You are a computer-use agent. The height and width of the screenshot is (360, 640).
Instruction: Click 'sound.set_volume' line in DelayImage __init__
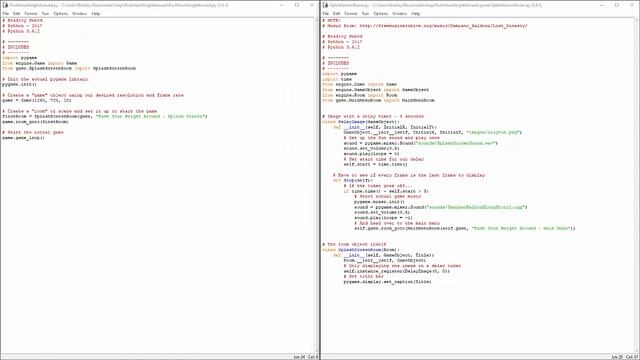point(371,149)
